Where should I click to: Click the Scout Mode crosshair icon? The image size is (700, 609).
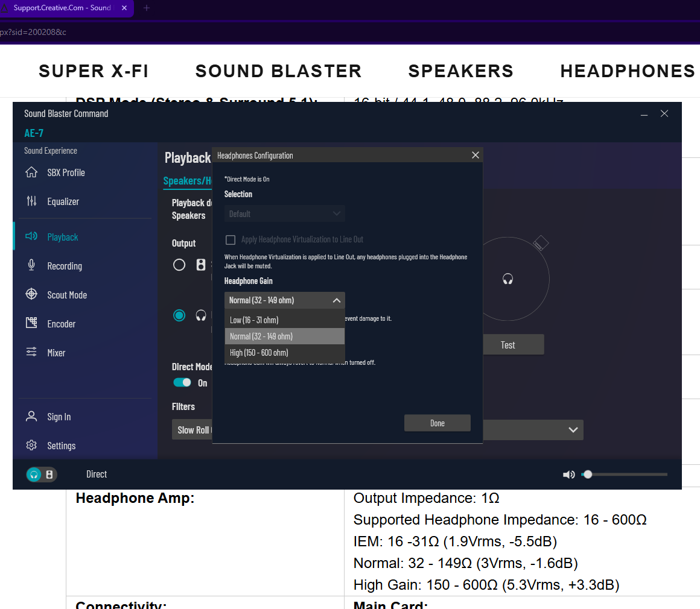(x=31, y=294)
